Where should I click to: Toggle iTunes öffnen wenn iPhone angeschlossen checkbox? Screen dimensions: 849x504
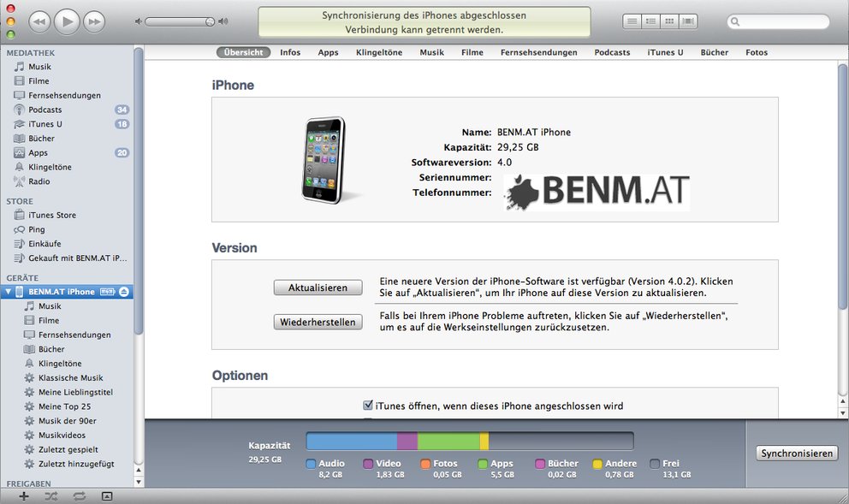click(368, 405)
